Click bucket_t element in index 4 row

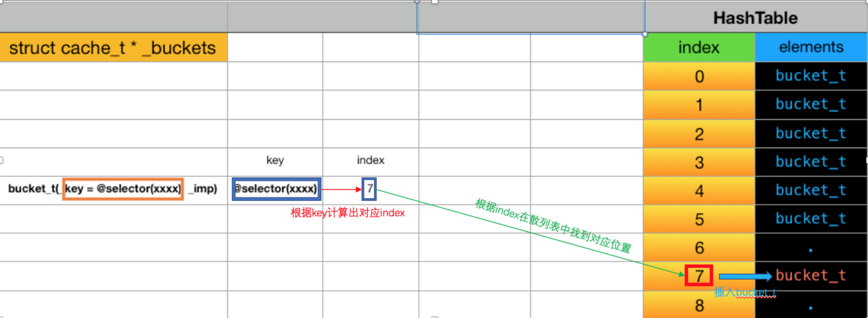click(x=811, y=190)
